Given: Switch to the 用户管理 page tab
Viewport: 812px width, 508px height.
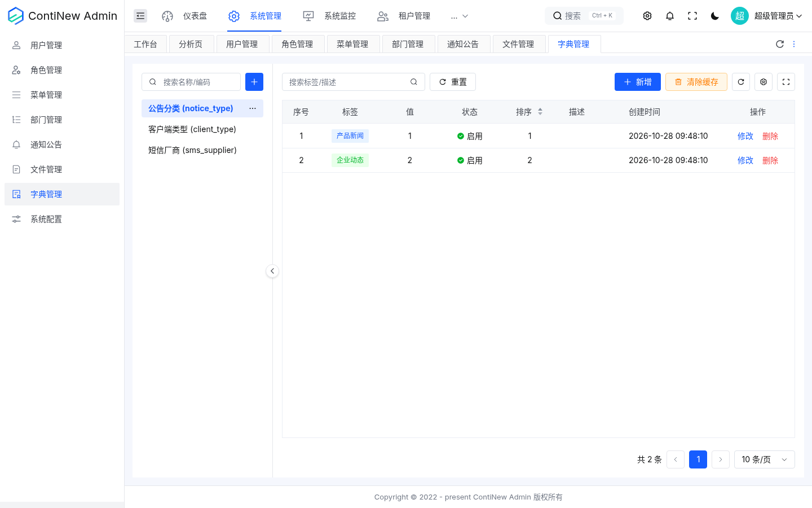Looking at the screenshot, I should pyautogui.click(x=242, y=44).
